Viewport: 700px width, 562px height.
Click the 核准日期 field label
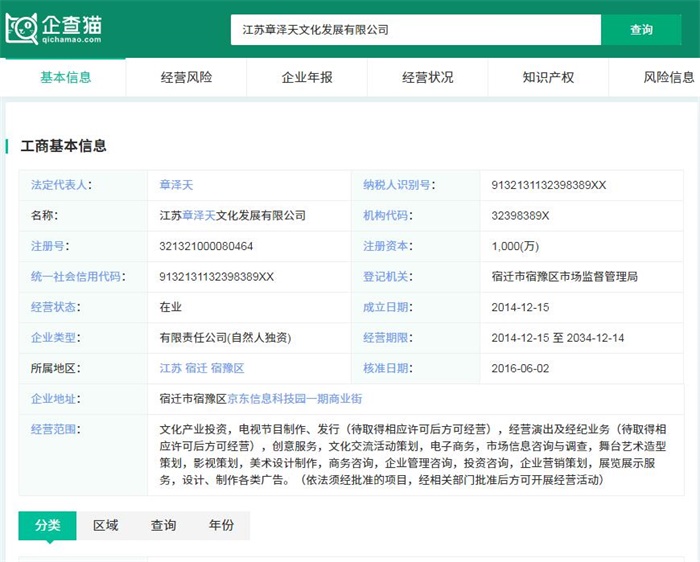(x=388, y=368)
